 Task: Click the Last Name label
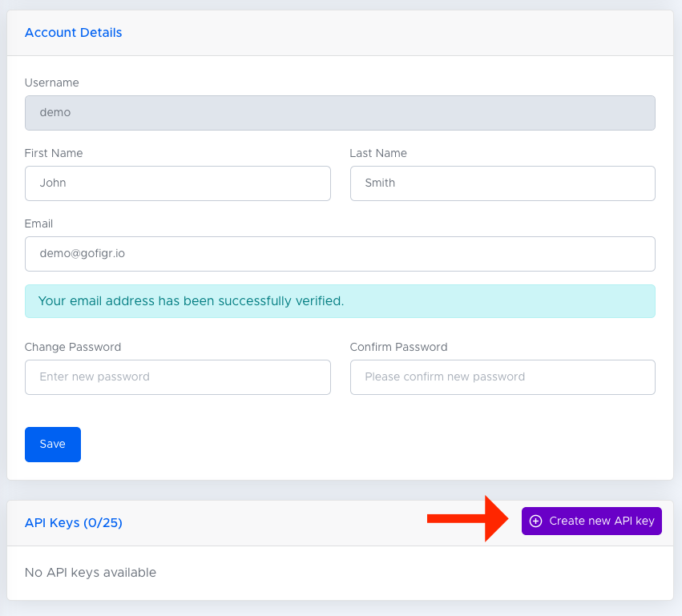pyautogui.click(x=378, y=153)
